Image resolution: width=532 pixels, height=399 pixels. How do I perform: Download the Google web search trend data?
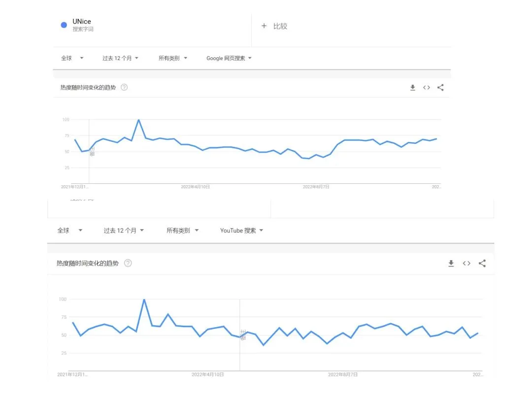pos(413,88)
